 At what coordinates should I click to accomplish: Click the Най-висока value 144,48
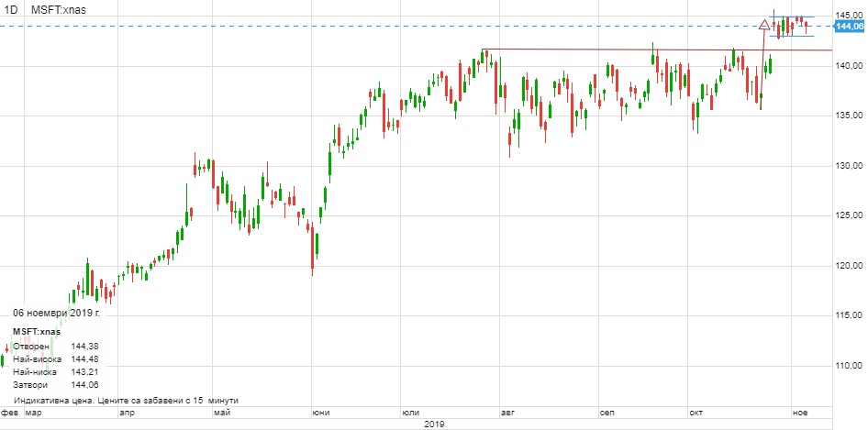coord(84,359)
